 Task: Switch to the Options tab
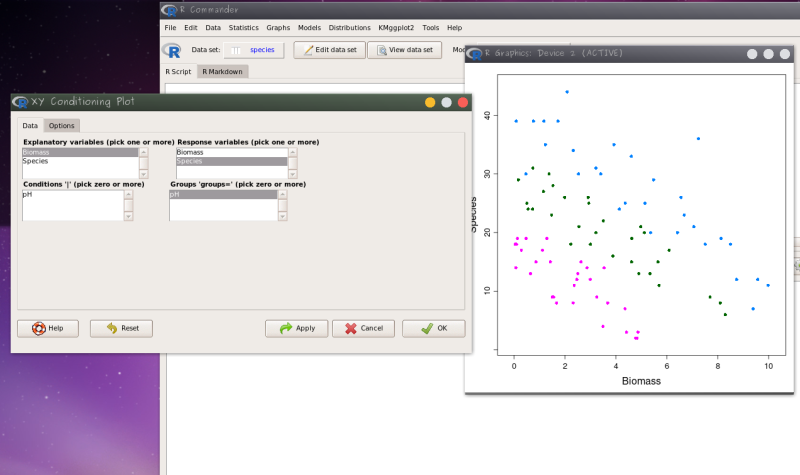[x=62, y=126]
